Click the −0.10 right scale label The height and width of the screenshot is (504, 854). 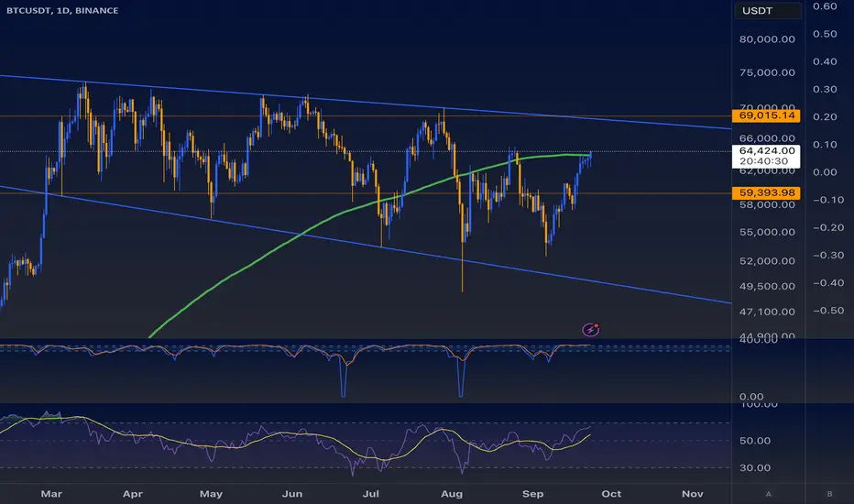pyautogui.click(x=828, y=200)
